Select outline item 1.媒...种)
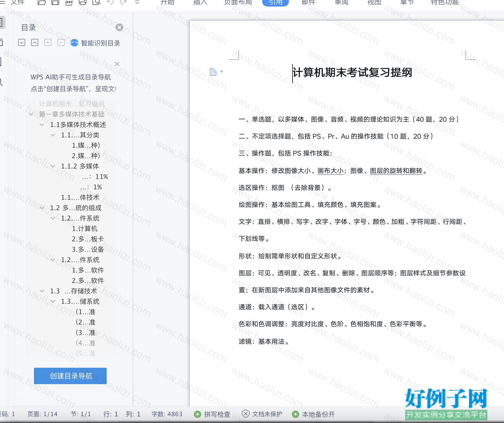Image resolution: width=504 pixels, height=423 pixels. [x=86, y=145]
